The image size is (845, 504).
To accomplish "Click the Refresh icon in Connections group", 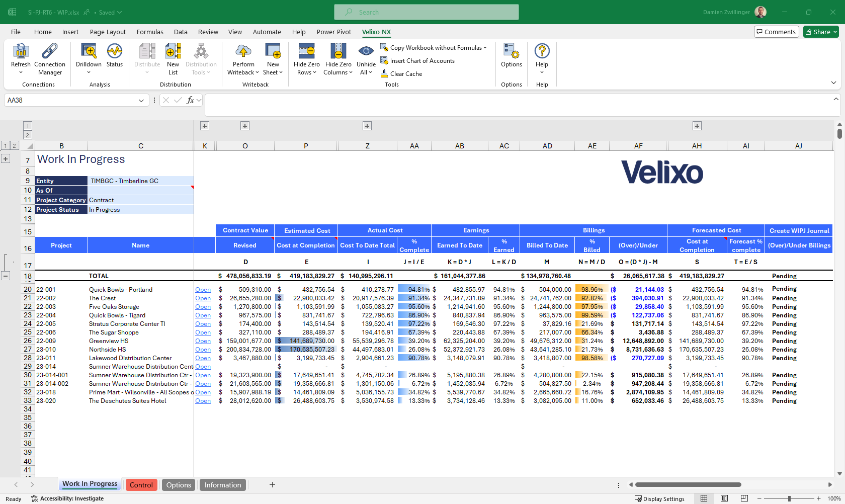I will tap(21, 51).
